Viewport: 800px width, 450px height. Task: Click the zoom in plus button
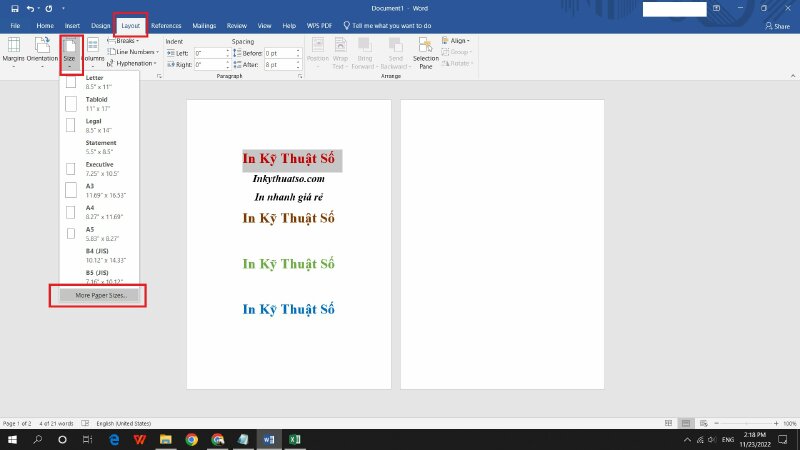pos(776,423)
